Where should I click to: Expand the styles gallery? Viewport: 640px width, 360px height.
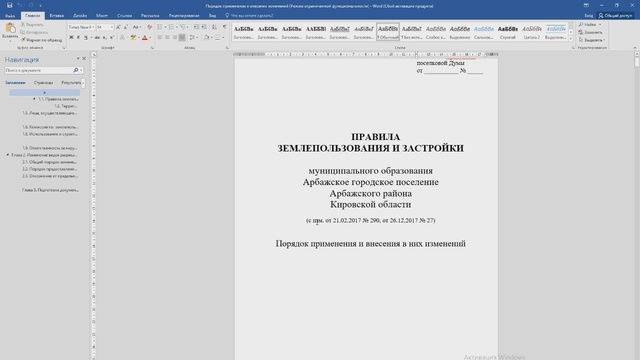pos(571,38)
